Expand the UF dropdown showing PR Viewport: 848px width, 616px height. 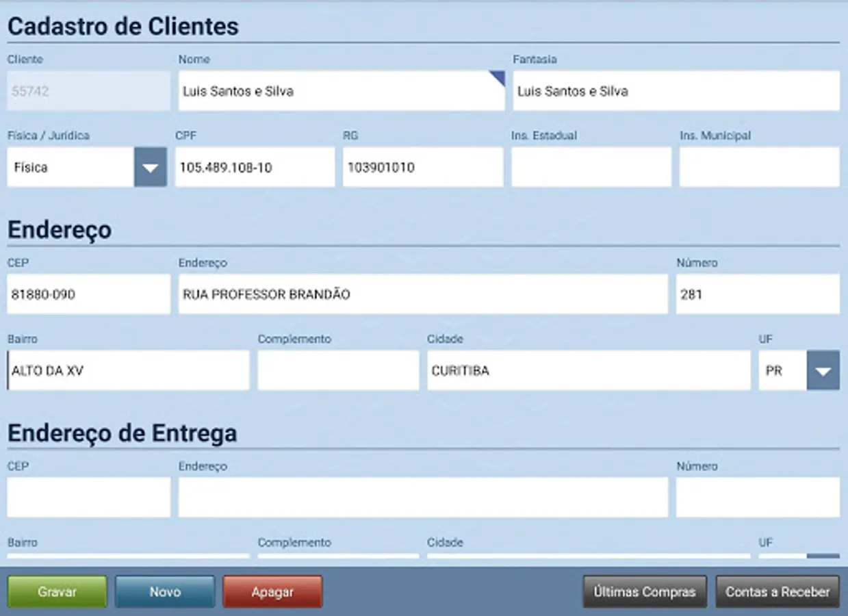(x=823, y=371)
